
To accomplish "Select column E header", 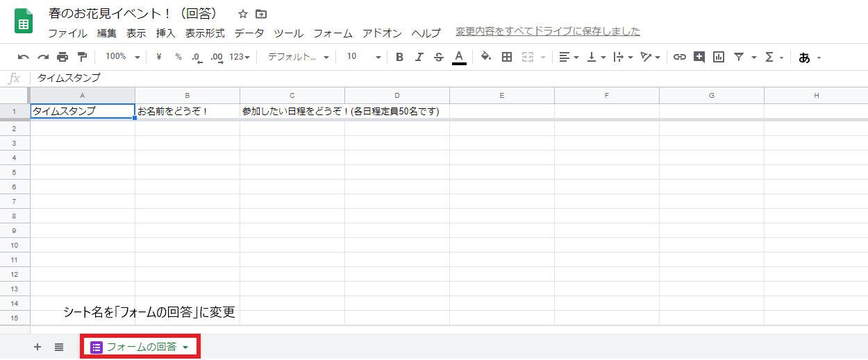I will coord(502,95).
